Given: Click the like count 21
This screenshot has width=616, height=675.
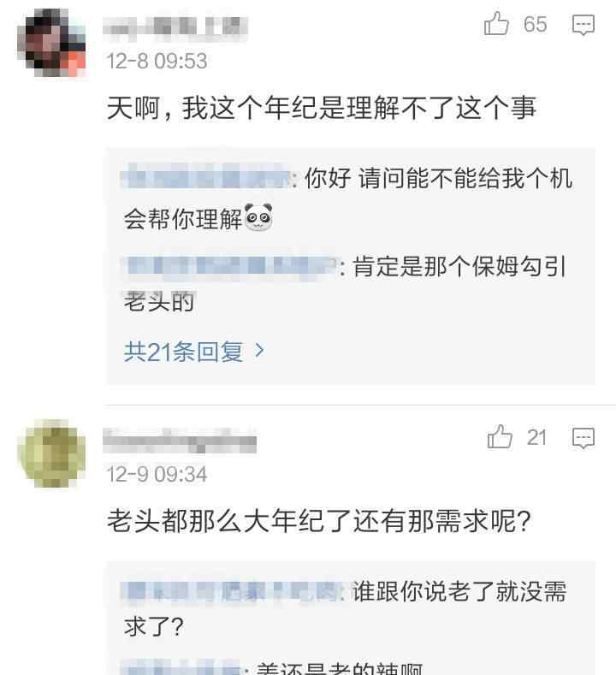Looking at the screenshot, I should point(536,437).
